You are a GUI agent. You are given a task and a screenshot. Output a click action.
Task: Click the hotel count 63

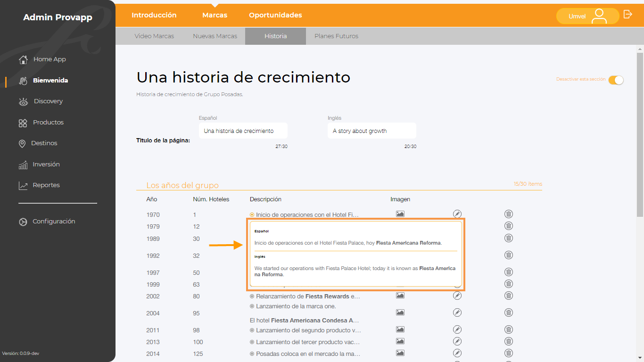tap(197, 285)
